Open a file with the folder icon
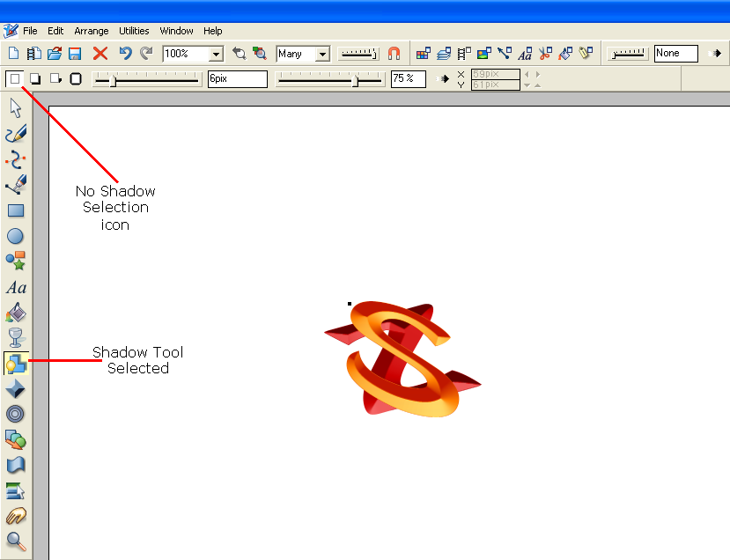This screenshot has width=730, height=560. click(55, 54)
